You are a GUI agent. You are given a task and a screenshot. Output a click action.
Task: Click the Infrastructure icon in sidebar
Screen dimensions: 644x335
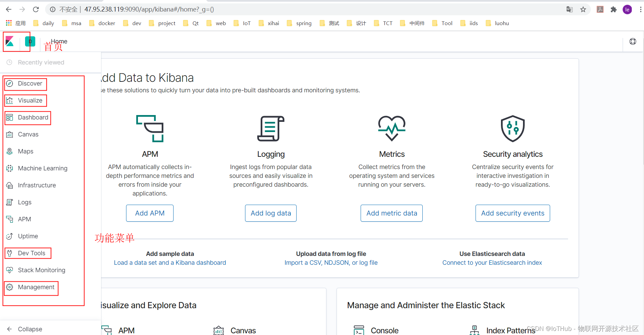[10, 185]
